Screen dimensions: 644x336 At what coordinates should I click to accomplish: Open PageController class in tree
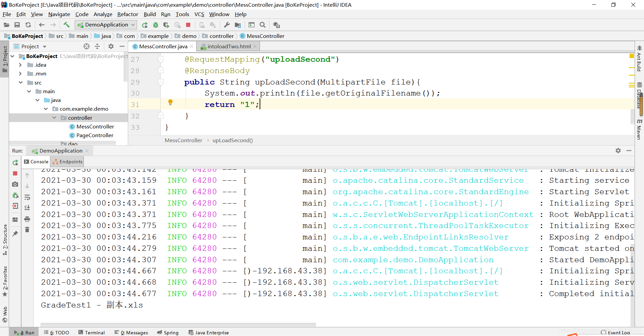click(95, 135)
